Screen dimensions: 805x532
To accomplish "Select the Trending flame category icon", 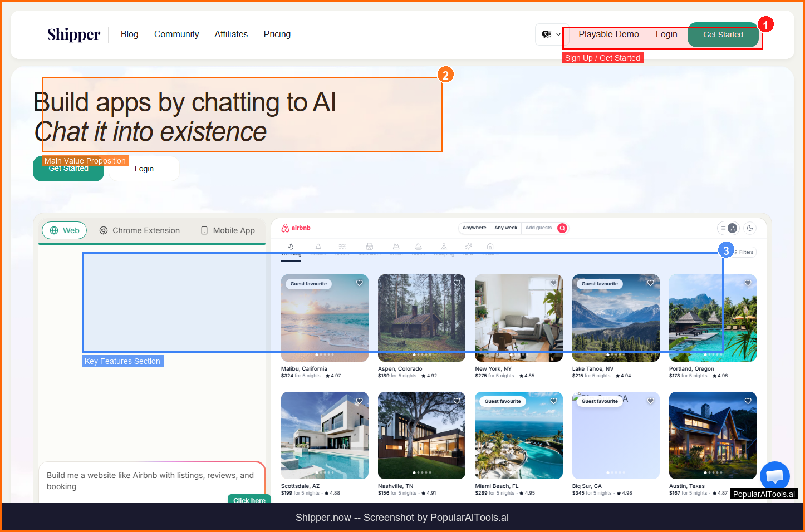I will (x=291, y=247).
